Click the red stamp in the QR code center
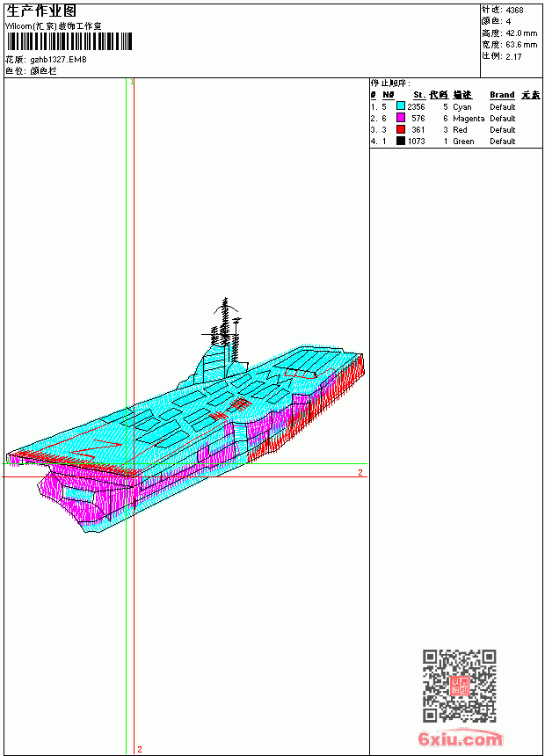This screenshot has width=545, height=756. (x=460, y=685)
